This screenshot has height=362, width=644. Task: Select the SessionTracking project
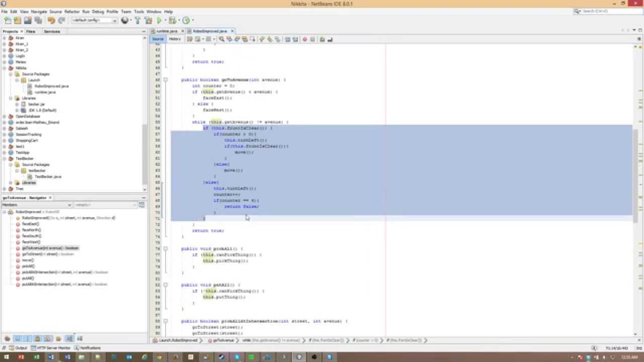[28, 134]
